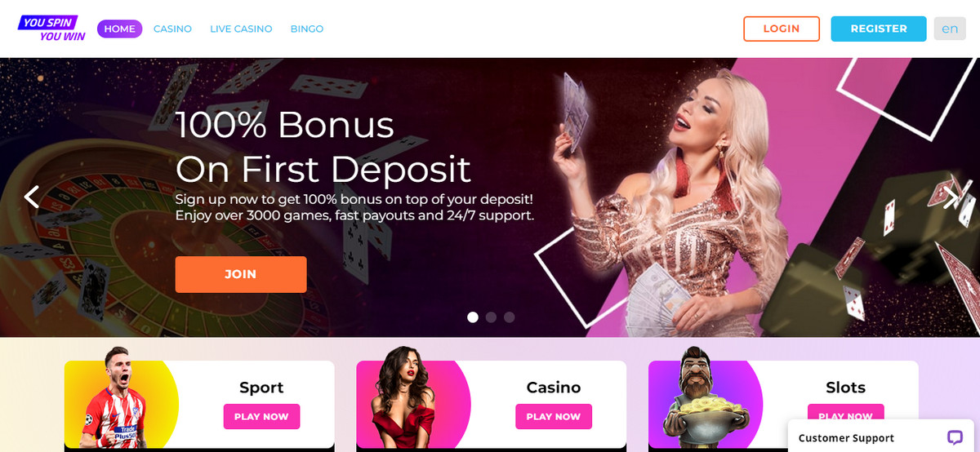Screen dimensions: 980x452
Task: Click the Casino woman in red image
Action: point(399,397)
